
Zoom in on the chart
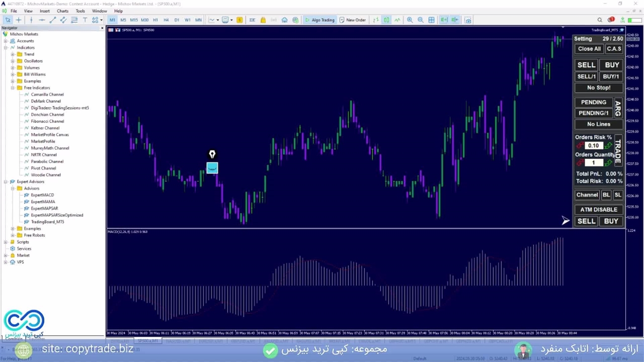click(x=410, y=20)
